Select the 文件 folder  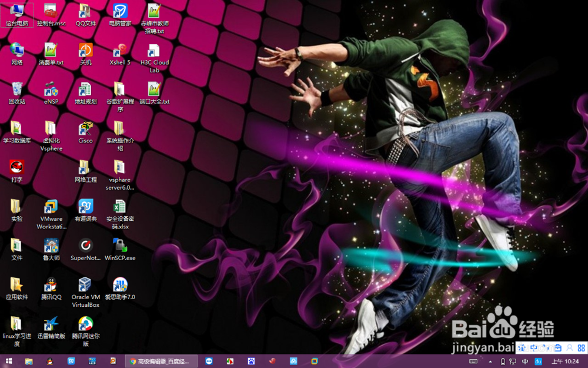click(17, 249)
